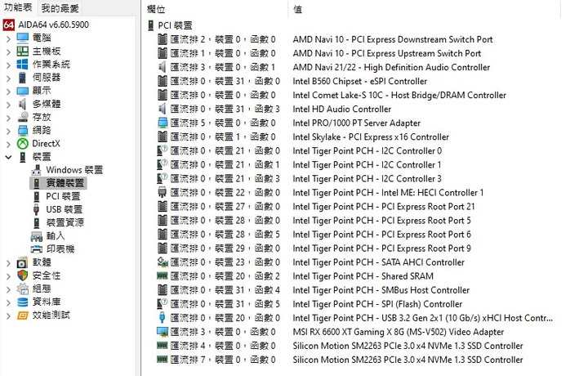Screen dimensions: 588x376
Task: Expand the 網路 tree node
Action: pyautogui.click(x=8, y=131)
